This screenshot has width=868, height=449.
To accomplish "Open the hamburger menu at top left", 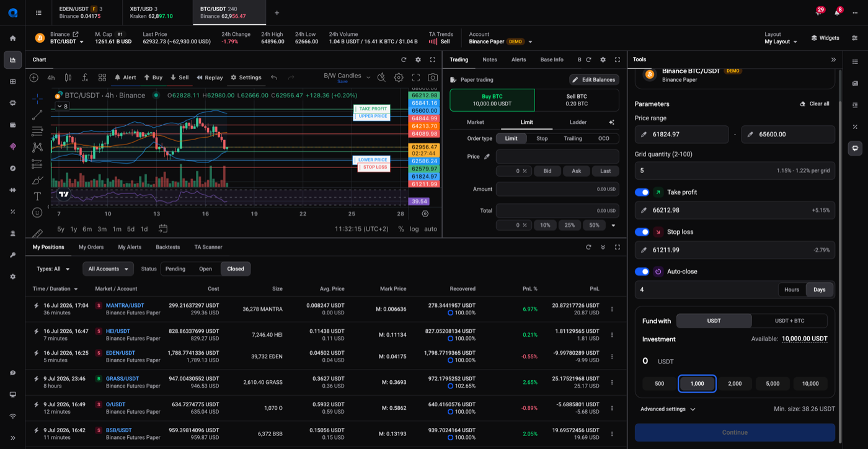I will (x=38, y=12).
